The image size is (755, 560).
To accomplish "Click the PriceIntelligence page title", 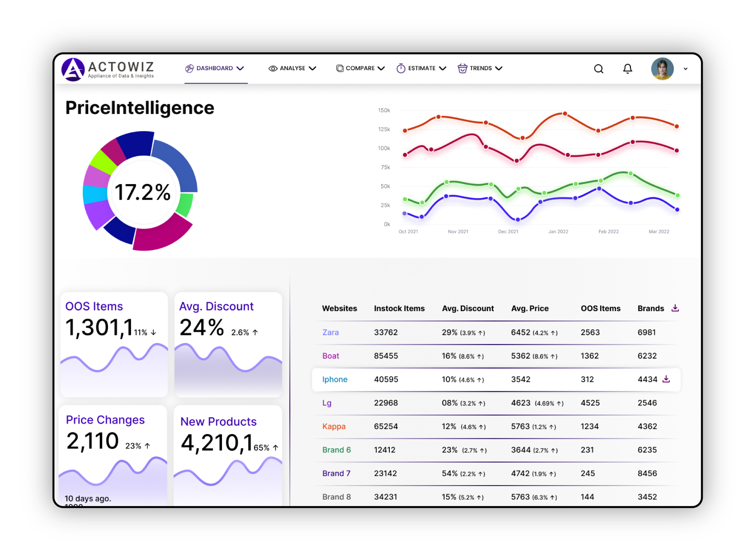I will click(x=140, y=108).
